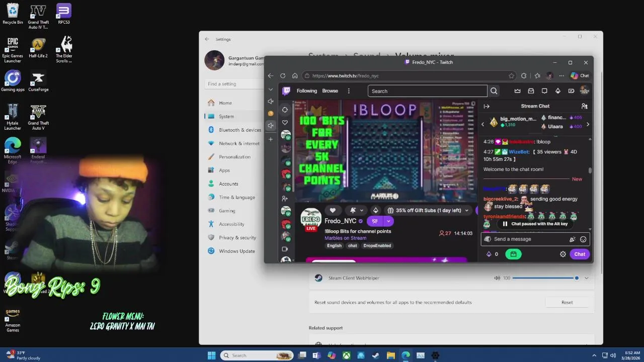644x362 pixels.
Task: Click the chat scrollbar
Action: [590, 171]
